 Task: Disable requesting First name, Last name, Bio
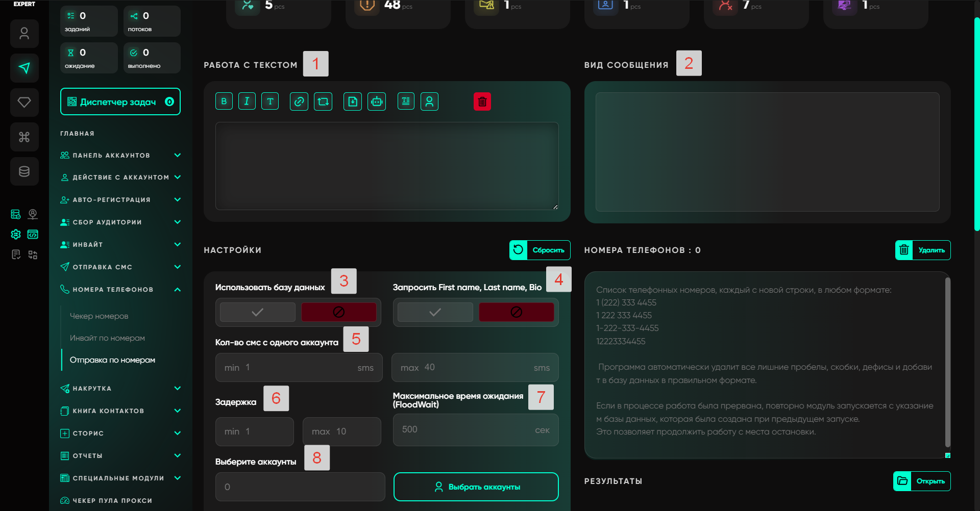pyautogui.click(x=516, y=312)
